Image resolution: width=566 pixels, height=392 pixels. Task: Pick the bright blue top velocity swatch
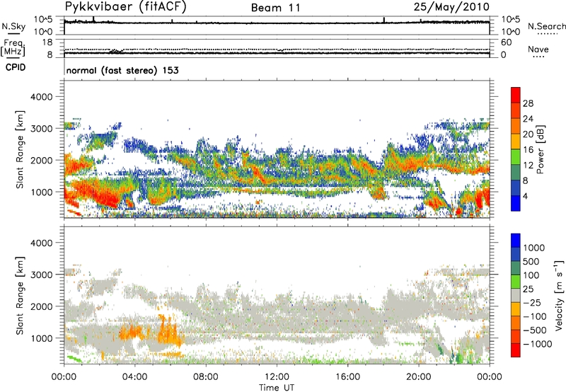[516, 241]
